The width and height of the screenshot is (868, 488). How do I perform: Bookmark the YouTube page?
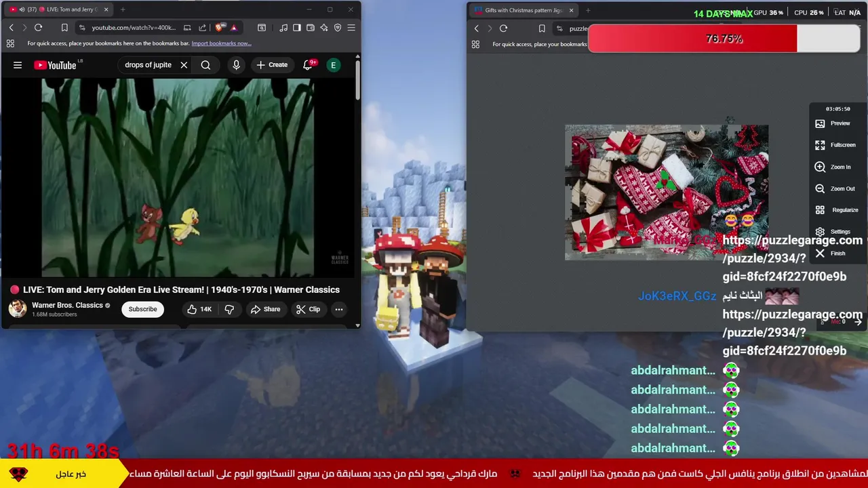[64, 28]
